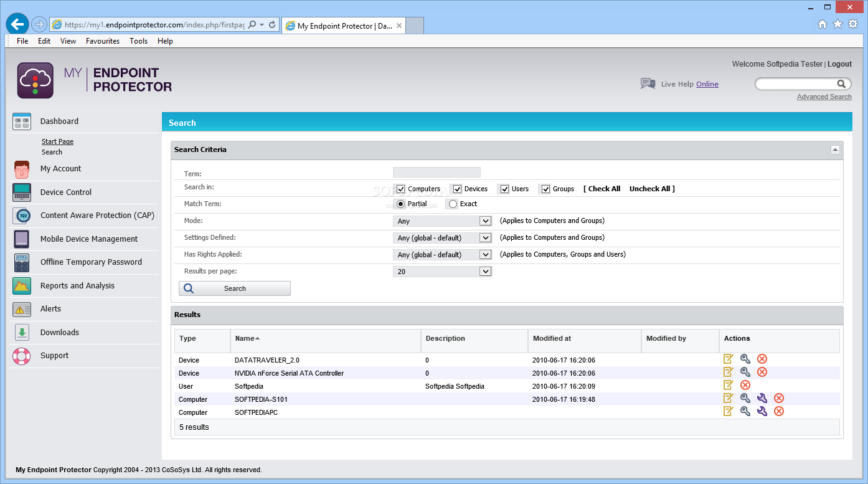Click the Downloads arrow icon

coord(22,333)
